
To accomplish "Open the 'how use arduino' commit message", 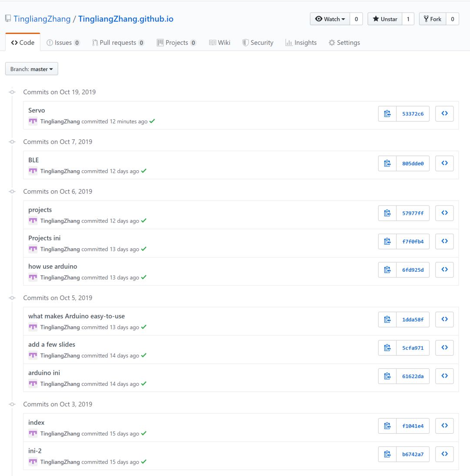I will click(x=53, y=266).
